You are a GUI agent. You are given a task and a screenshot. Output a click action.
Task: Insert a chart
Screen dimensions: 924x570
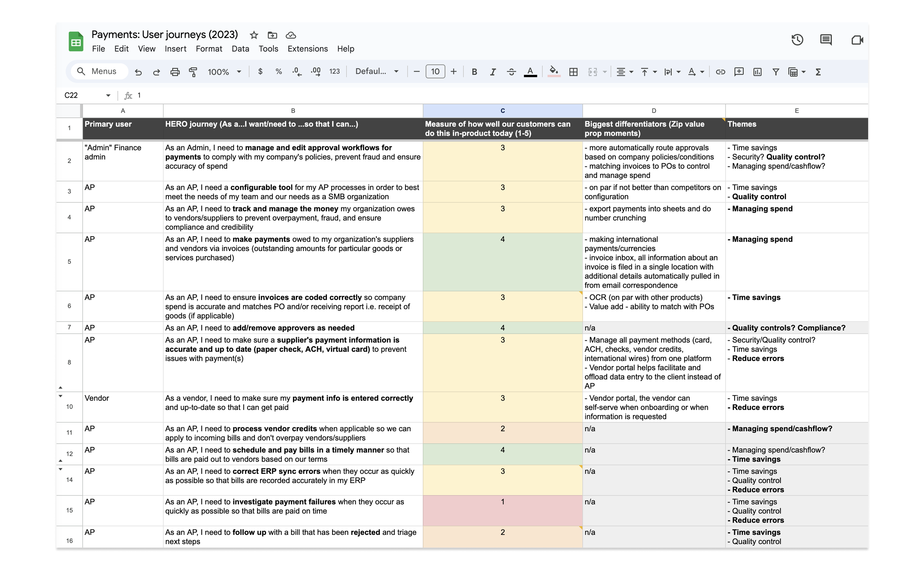pyautogui.click(x=757, y=72)
